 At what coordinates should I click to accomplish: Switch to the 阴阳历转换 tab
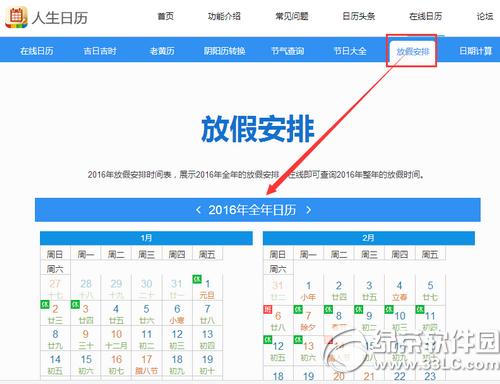click(x=224, y=51)
